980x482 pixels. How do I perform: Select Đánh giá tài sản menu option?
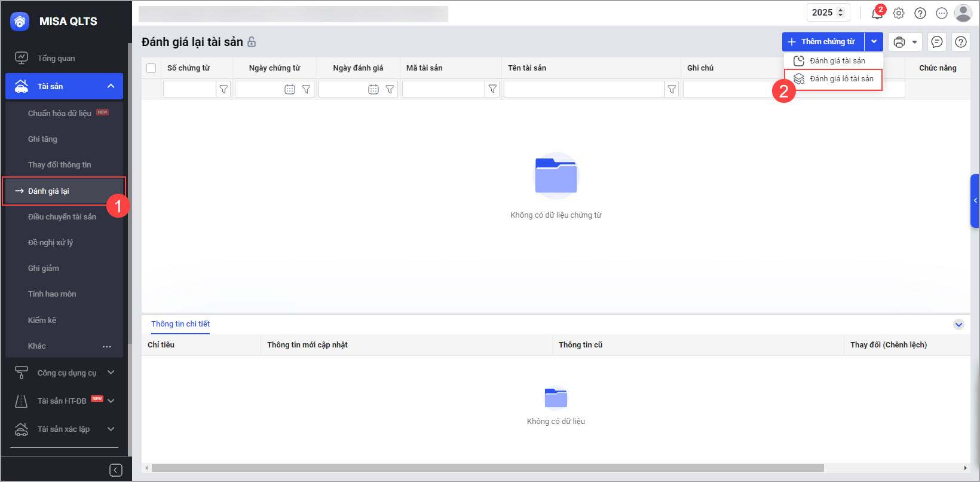[834, 61]
